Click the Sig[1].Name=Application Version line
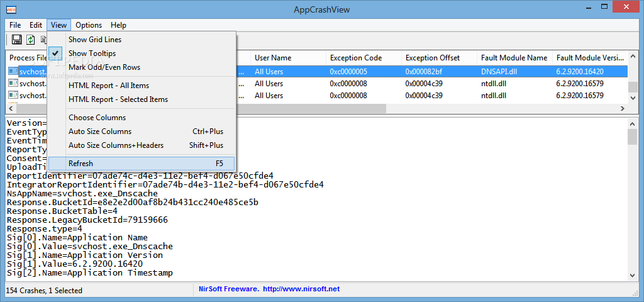This screenshot has height=302, width=644. 85,255
